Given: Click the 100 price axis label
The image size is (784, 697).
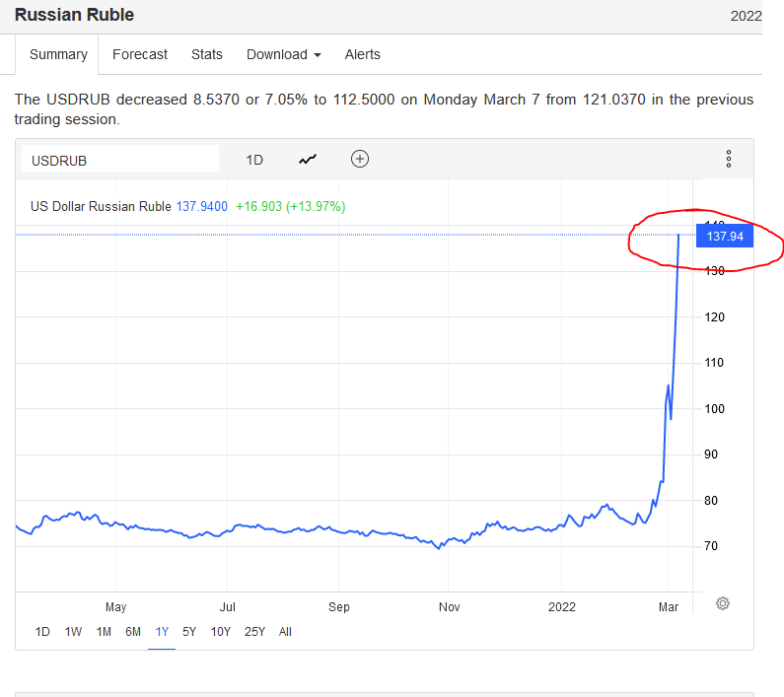Looking at the screenshot, I should pos(714,409).
